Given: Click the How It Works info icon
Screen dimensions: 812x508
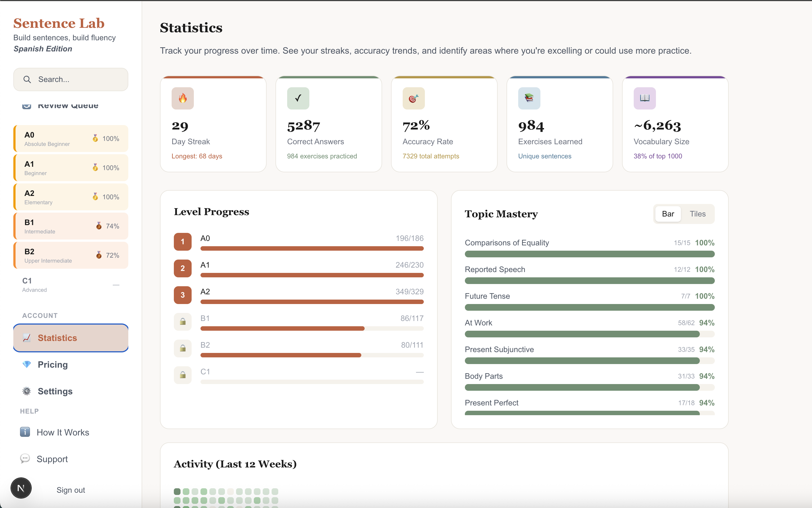Looking at the screenshot, I should pyautogui.click(x=25, y=432).
